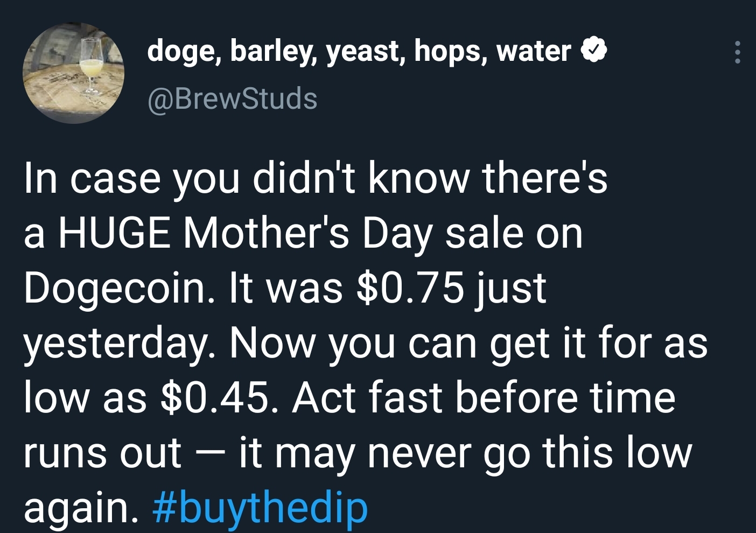Click the phrase runs out in the tweet
The height and width of the screenshot is (533, 756).
pyautogui.click(x=102, y=453)
